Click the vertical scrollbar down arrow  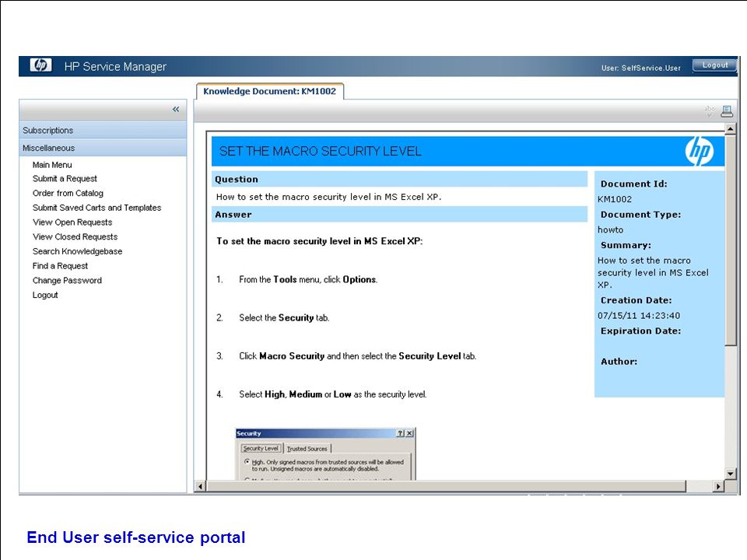point(731,474)
